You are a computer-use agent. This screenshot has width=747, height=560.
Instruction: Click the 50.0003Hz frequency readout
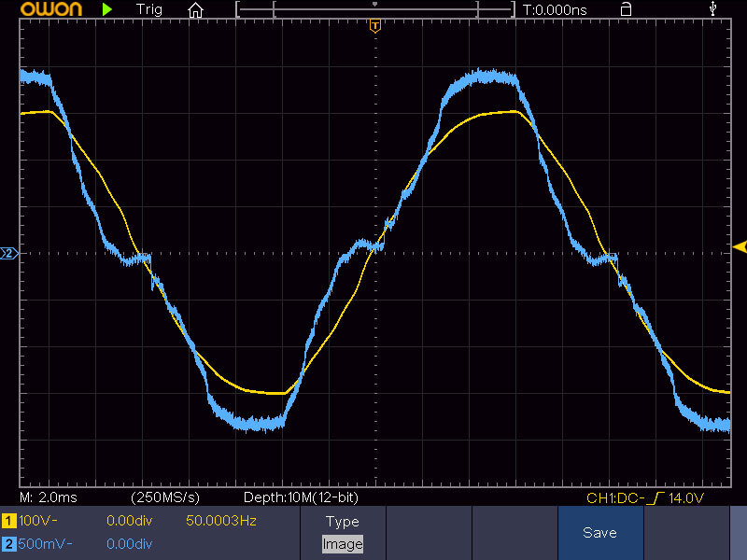coord(221,521)
